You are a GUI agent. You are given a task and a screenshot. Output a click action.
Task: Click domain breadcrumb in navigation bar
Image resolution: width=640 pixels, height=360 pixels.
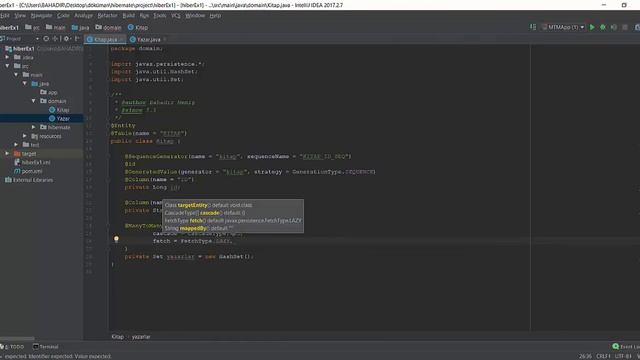coord(108,27)
